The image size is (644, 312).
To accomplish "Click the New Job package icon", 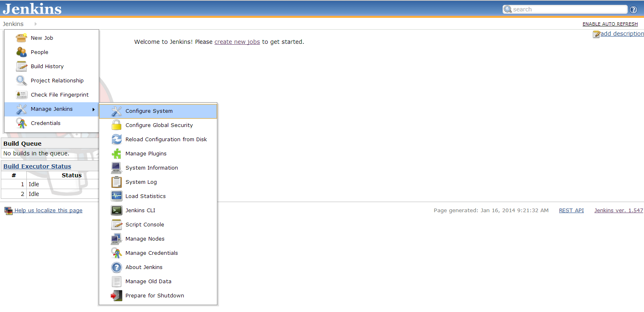I will tap(22, 38).
